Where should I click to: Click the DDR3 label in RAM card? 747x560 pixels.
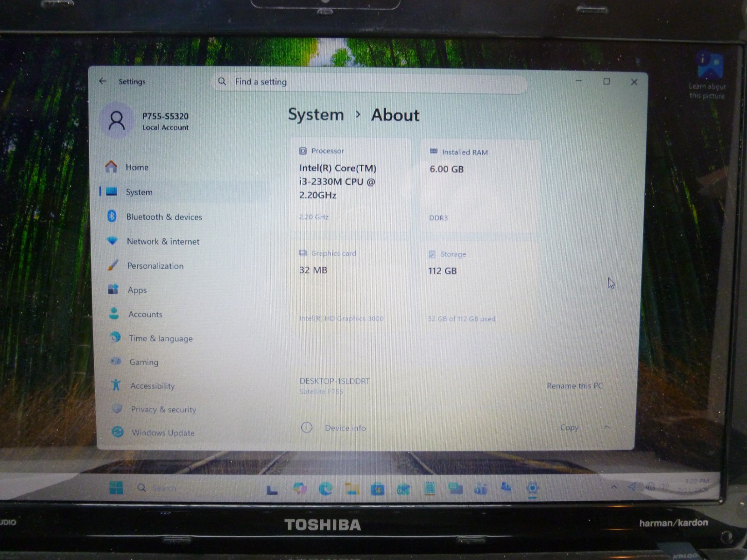pos(438,217)
